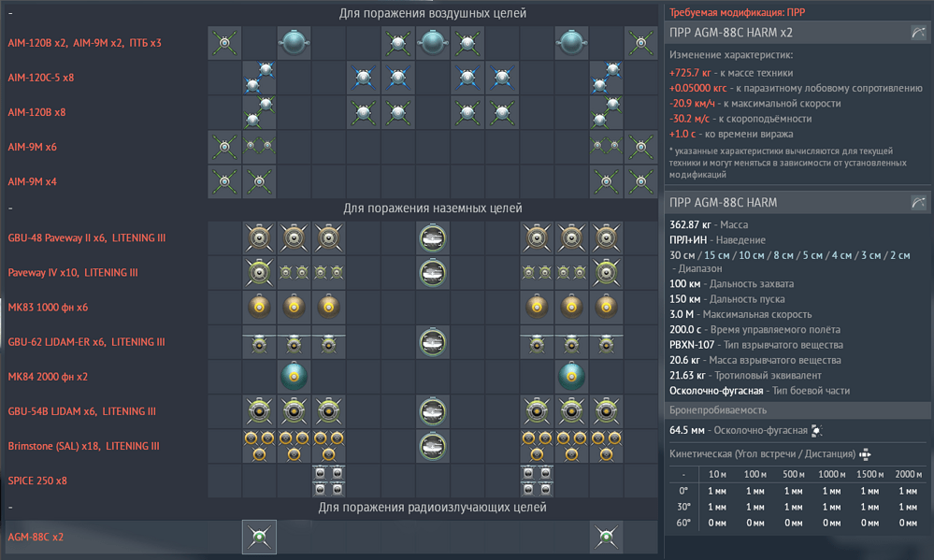Screen dimensions: 934x560
Task: Select the AGM-88C x2 preset
Action: point(36,537)
